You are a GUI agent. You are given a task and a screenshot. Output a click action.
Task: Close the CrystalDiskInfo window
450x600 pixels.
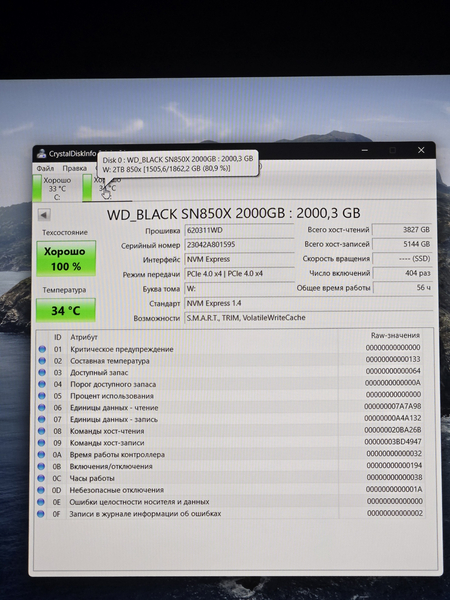421,150
